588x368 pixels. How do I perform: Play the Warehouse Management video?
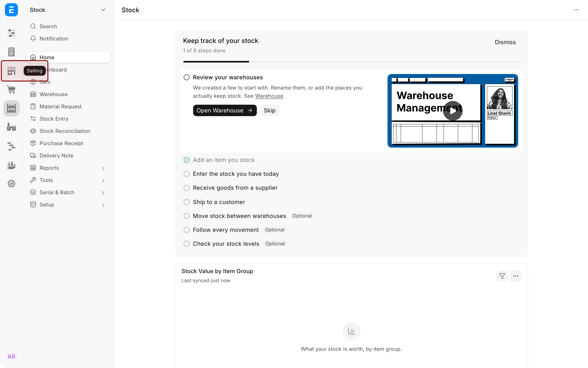pos(453,111)
